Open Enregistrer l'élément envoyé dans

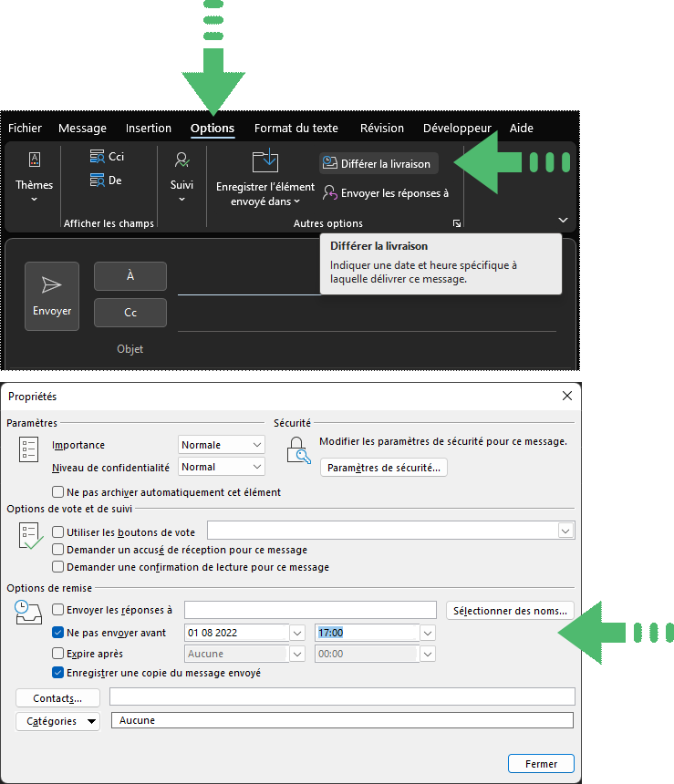(264, 178)
